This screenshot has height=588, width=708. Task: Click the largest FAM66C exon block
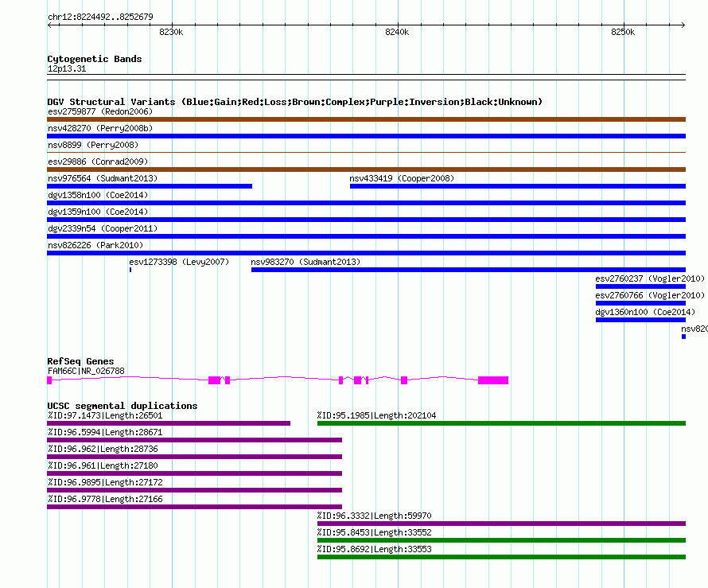[493, 380]
